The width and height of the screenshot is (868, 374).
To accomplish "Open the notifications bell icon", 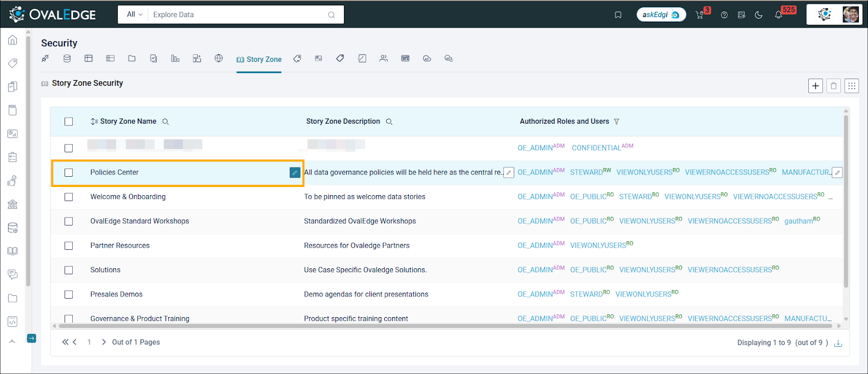I will [778, 15].
